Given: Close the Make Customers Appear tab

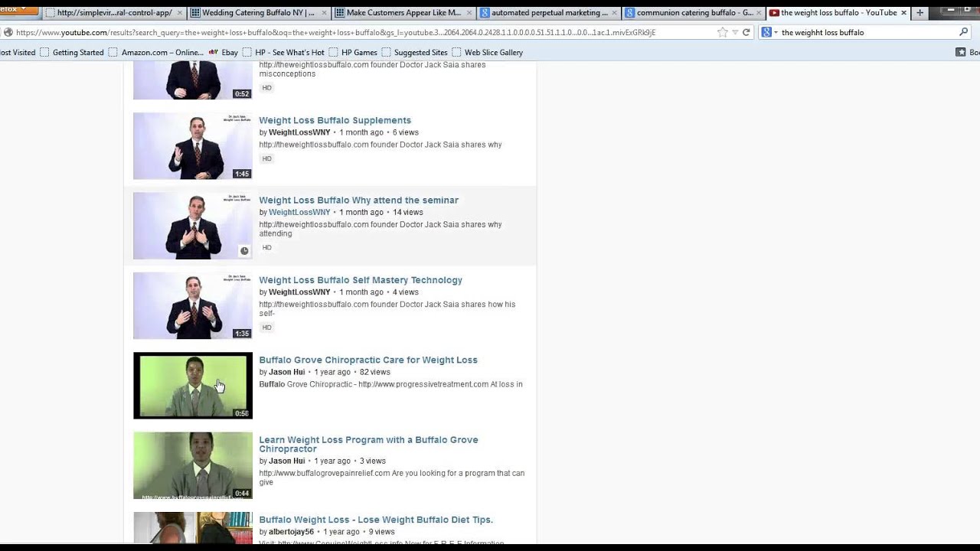Looking at the screenshot, I should [x=469, y=13].
